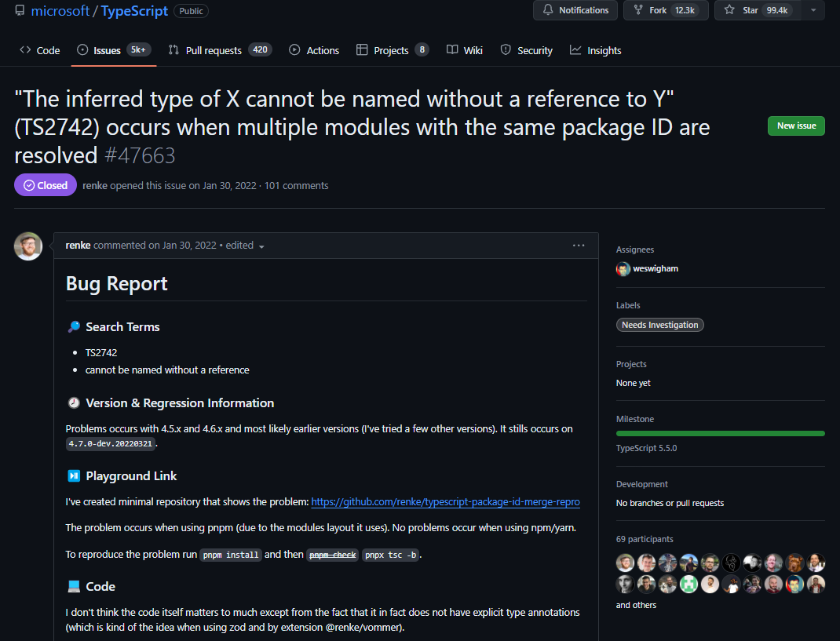This screenshot has width=840, height=641.
Task: Click the repository icon beside microsoft
Action: [20, 11]
